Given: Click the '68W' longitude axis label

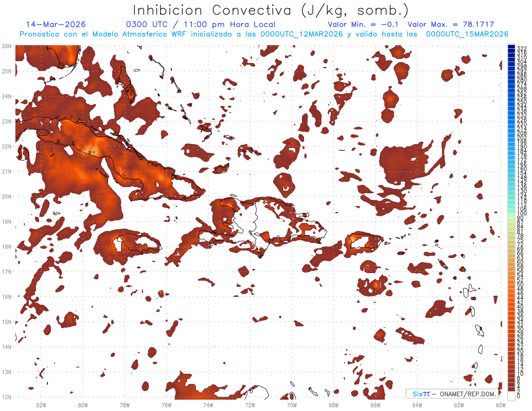Looking at the screenshot, I should (x=333, y=405).
